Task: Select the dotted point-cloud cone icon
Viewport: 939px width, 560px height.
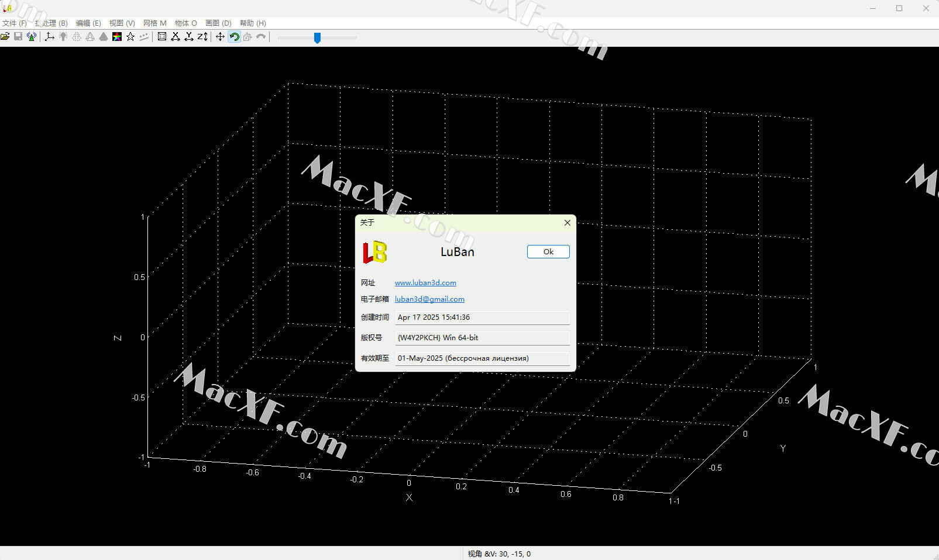Action: pyautogui.click(x=77, y=37)
